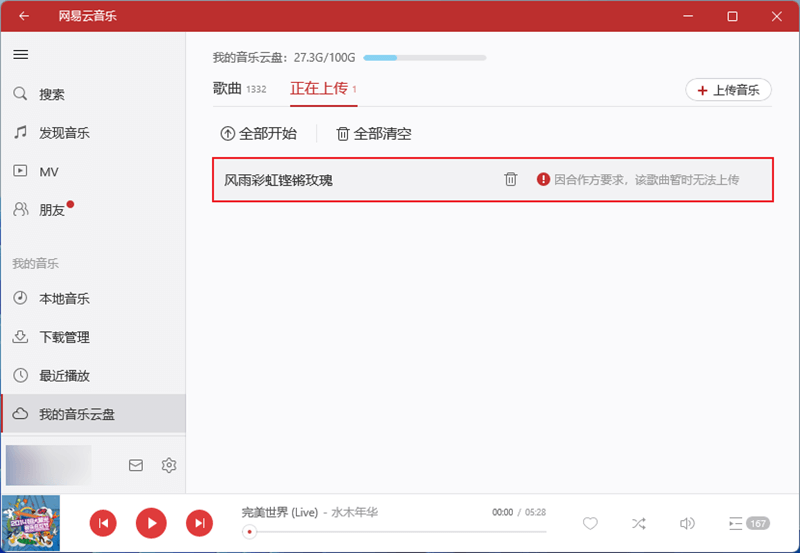Open 下载管理 in the sidebar

click(x=93, y=337)
